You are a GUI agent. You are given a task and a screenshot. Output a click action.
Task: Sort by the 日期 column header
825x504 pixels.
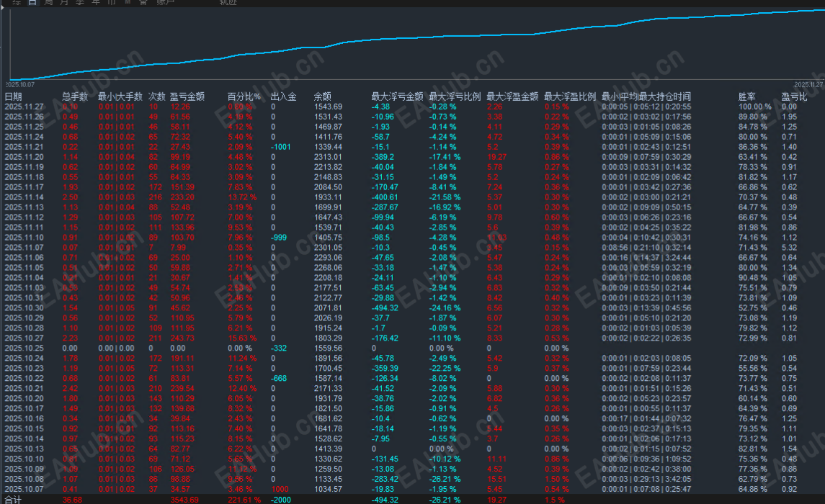click(13, 96)
